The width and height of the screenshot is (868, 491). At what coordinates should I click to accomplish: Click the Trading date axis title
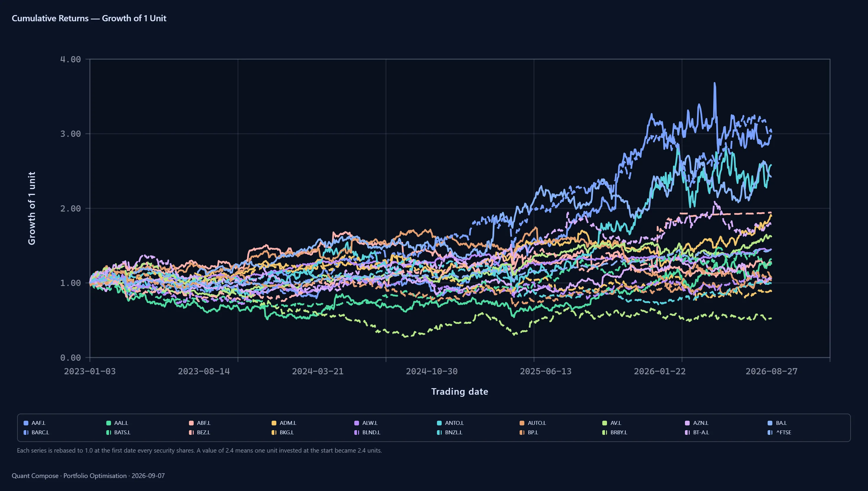tap(460, 391)
